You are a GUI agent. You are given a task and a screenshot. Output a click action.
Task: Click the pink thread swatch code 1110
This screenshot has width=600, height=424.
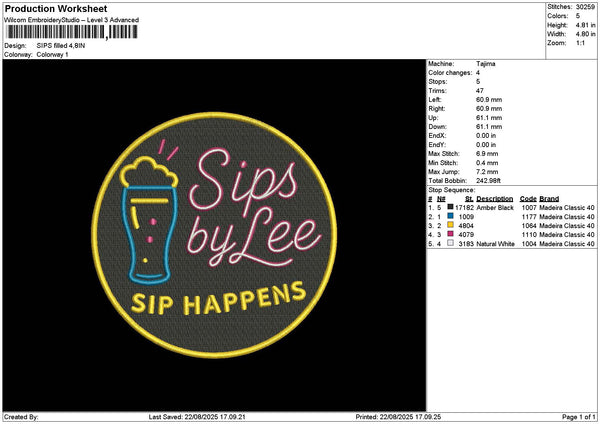coord(450,234)
